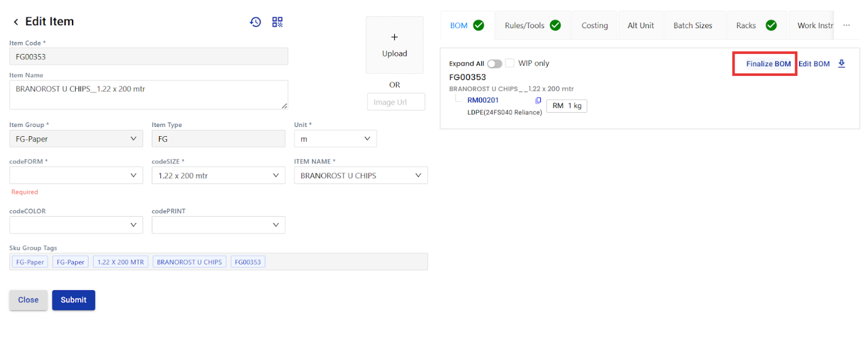
Task: Click the Finalize BOM link
Action: tap(768, 64)
